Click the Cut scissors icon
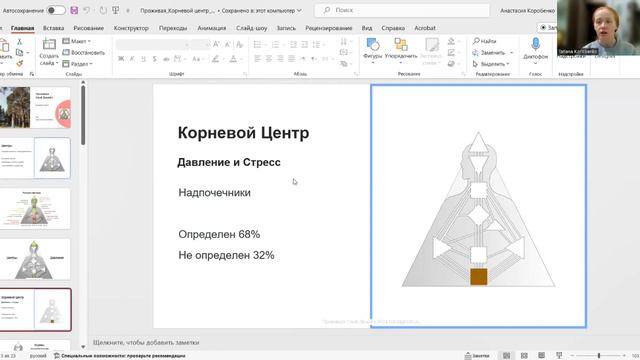Image resolution: width=640 pixels, height=360 pixels. coord(19,42)
